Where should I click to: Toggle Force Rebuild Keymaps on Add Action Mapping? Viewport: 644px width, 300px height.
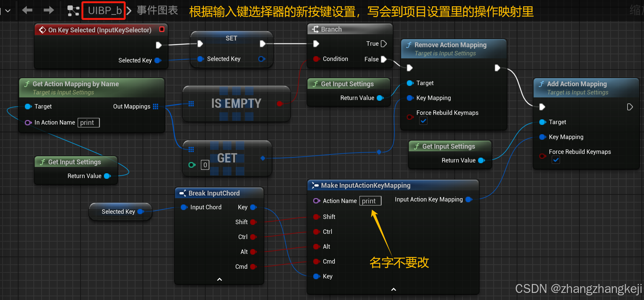click(x=556, y=160)
